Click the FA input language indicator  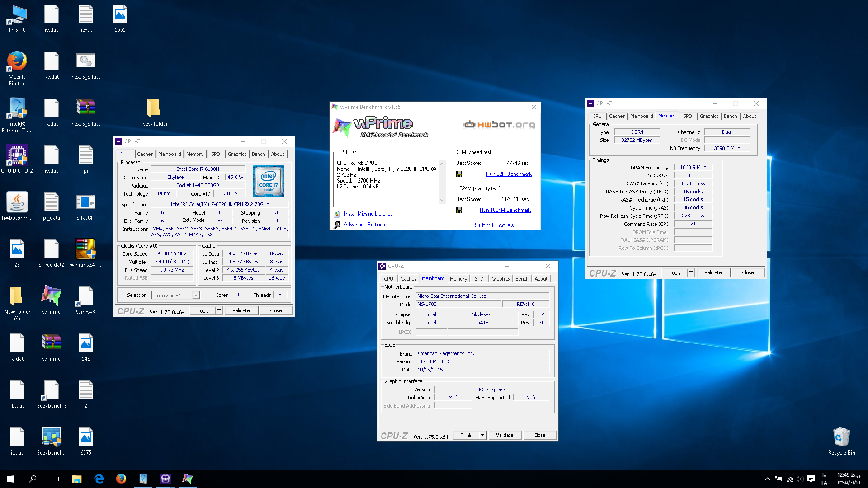click(x=824, y=479)
